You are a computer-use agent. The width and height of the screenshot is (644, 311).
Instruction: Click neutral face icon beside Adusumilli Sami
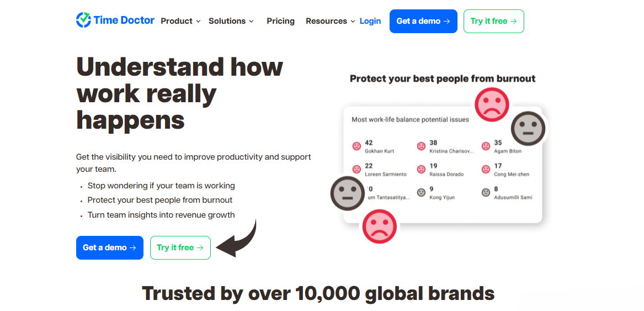point(486,193)
